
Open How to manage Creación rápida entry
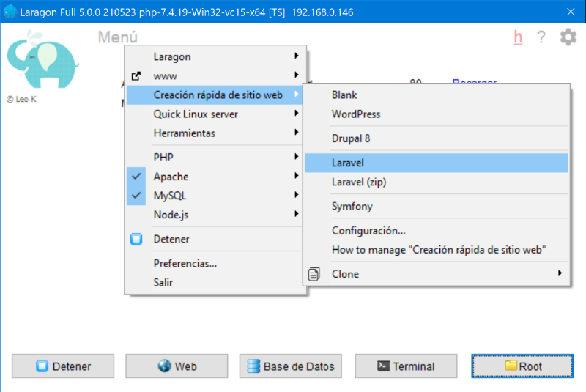tap(436, 250)
